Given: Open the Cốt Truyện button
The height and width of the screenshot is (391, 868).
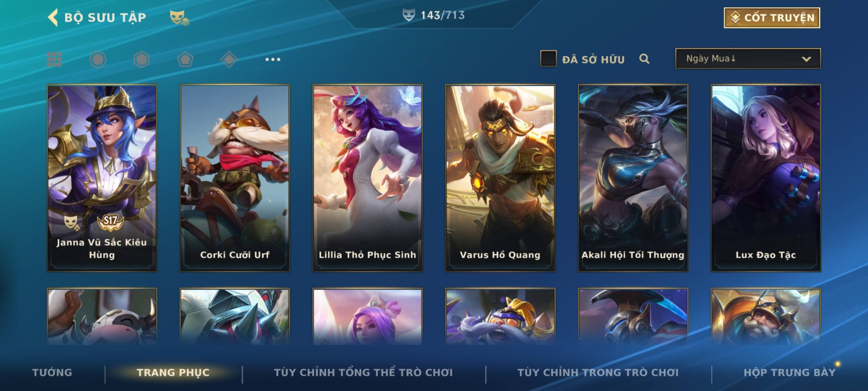Looking at the screenshot, I should click(x=772, y=18).
